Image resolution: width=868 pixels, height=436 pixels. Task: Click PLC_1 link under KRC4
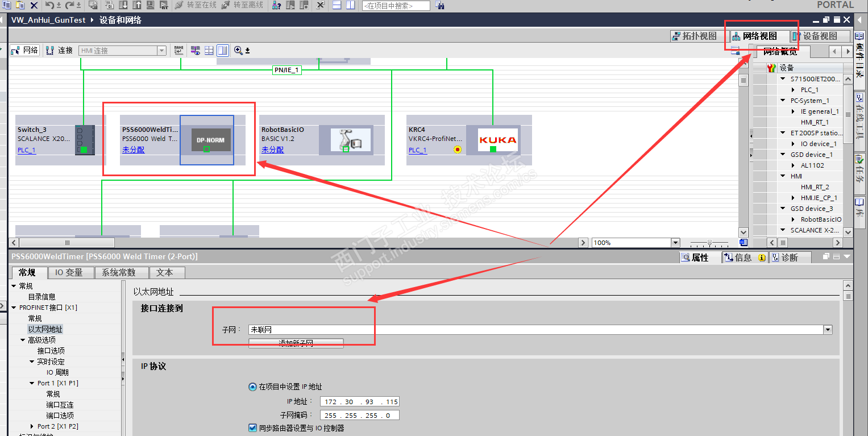pos(418,150)
